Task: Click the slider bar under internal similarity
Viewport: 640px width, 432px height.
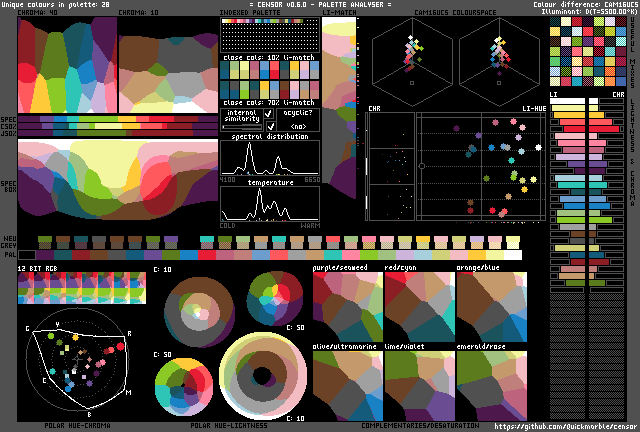Action: [x=240, y=127]
